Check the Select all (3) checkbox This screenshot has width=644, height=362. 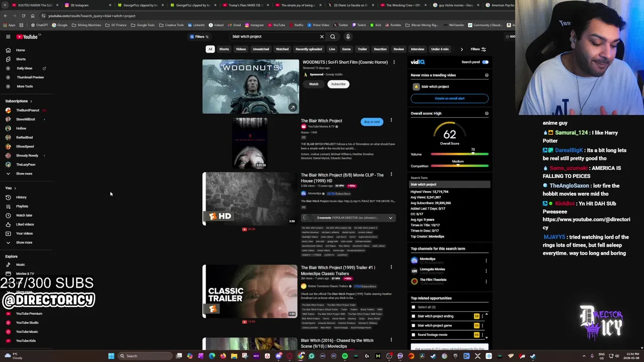point(414,307)
